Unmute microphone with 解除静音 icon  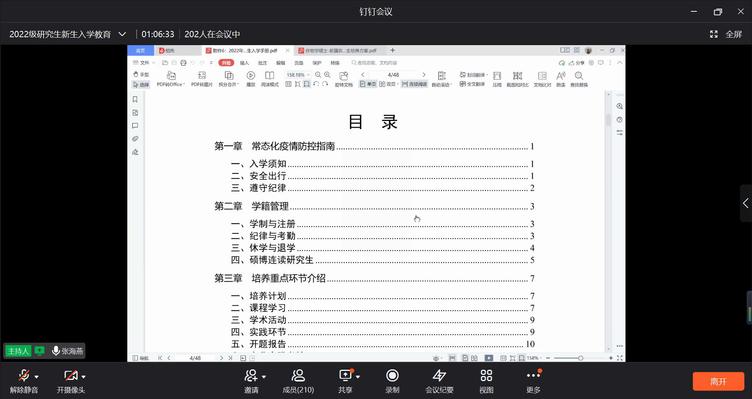pos(24,381)
